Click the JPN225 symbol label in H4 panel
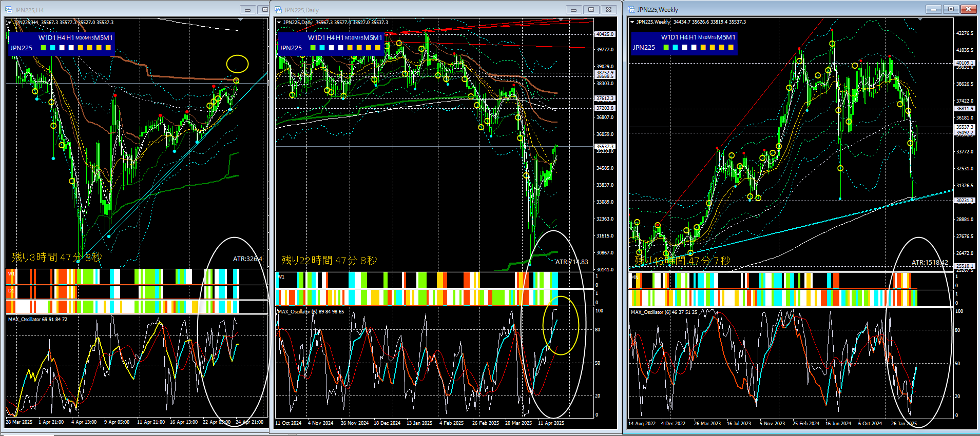The width and height of the screenshot is (980, 436). point(21,48)
